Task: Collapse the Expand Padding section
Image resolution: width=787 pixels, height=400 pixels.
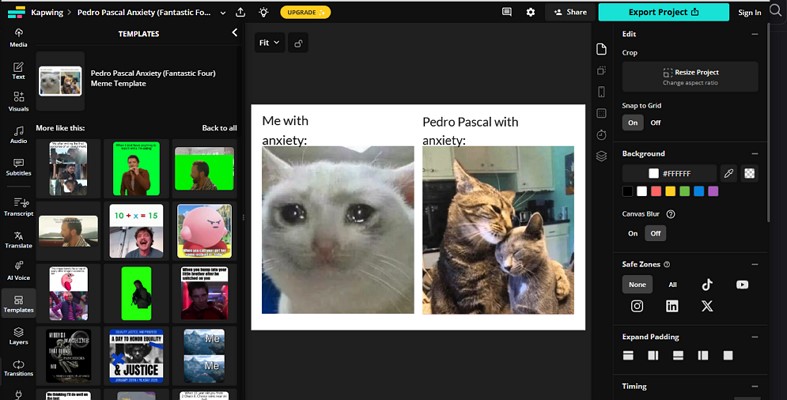Action: 754,337
